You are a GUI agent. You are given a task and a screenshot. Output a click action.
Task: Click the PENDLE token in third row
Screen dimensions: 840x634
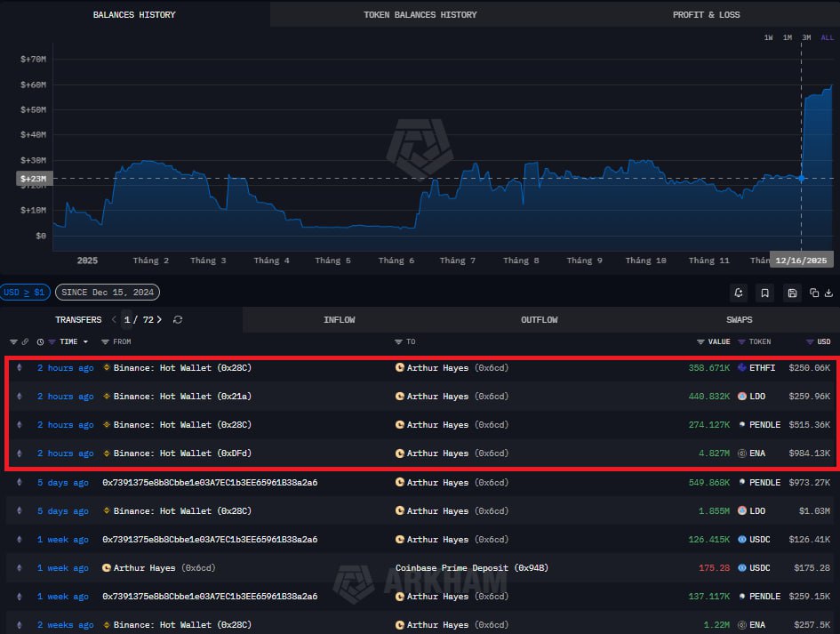[764, 425]
